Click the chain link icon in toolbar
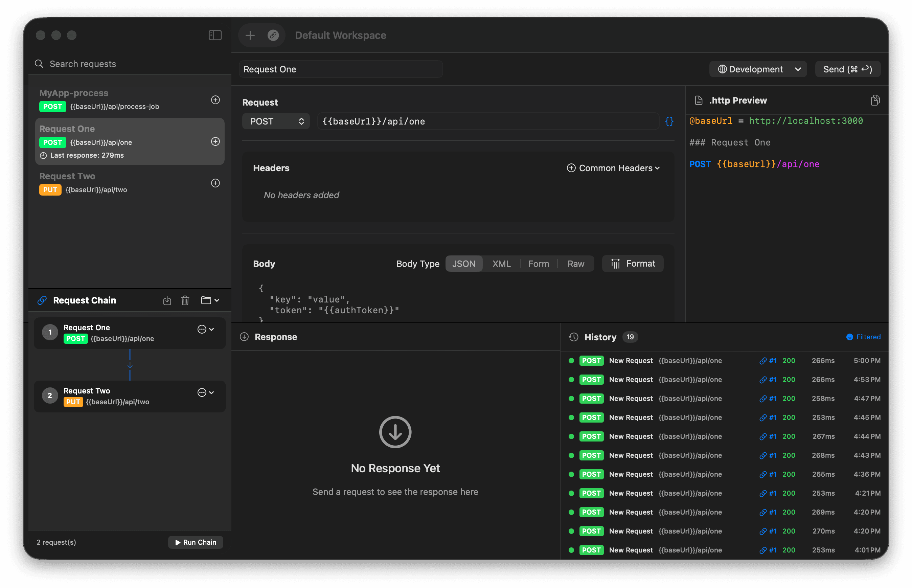 pyautogui.click(x=273, y=35)
